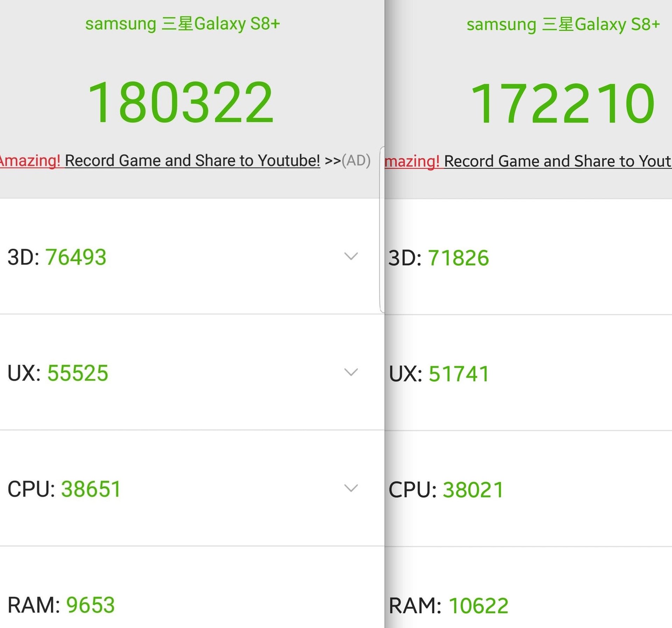This screenshot has height=628, width=672.
Task: Expand the 3D score 76493 chevron
Action: (x=351, y=256)
